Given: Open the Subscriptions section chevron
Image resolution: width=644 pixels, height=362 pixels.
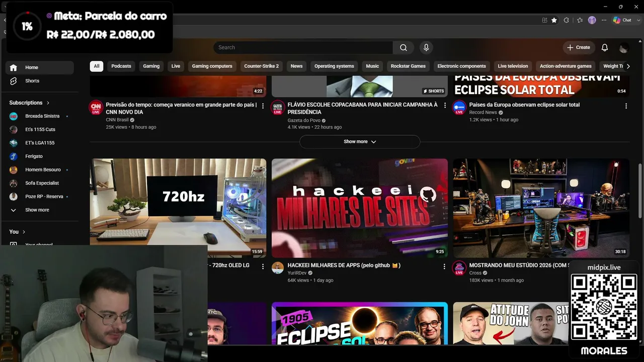Looking at the screenshot, I should click(x=48, y=103).
